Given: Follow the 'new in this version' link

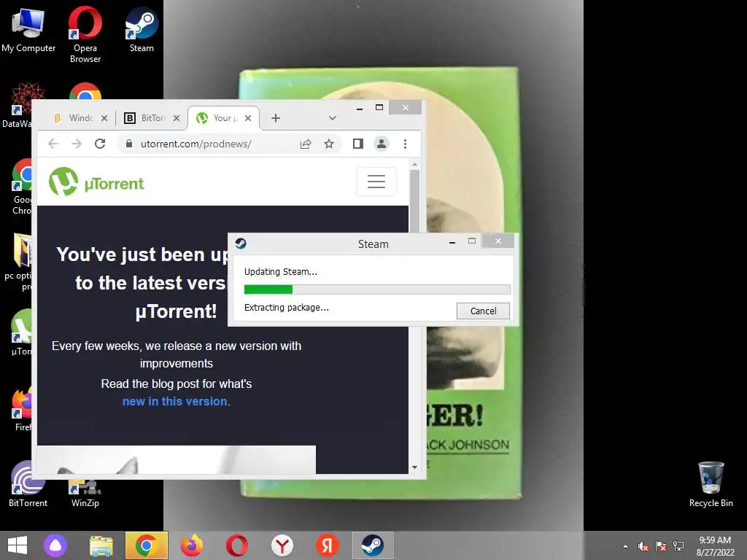Looking at the screenshot, I should 175,402.
